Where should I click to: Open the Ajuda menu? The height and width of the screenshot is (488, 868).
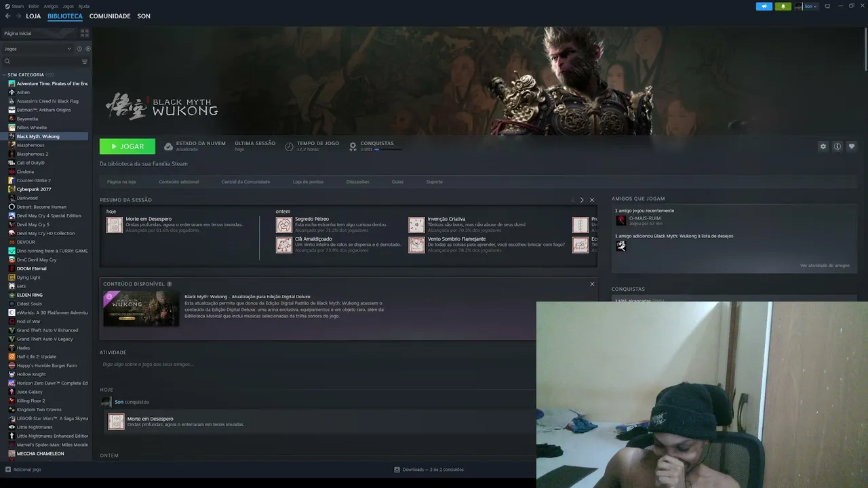[x=83, y=6]
